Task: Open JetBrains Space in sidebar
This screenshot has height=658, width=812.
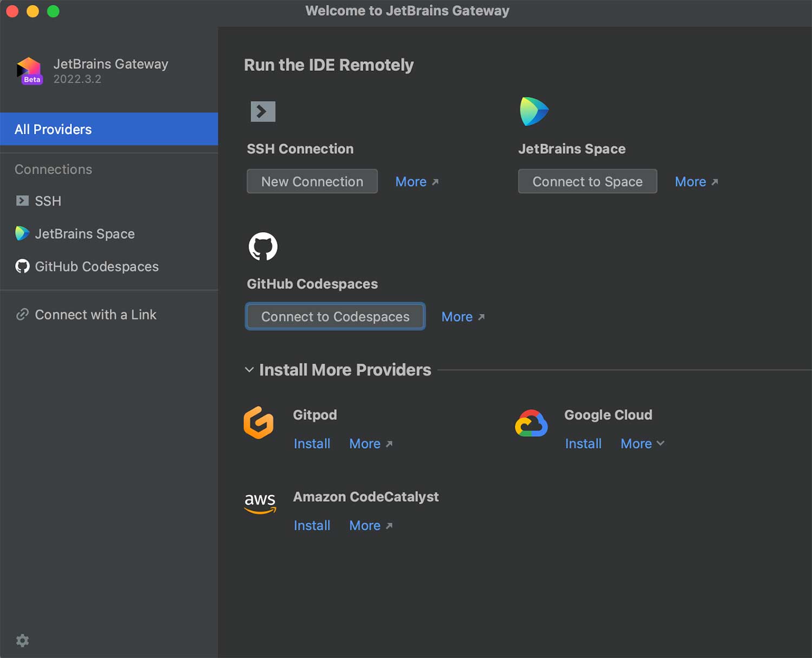Action: pyautogui.click(x=109, y=234)
